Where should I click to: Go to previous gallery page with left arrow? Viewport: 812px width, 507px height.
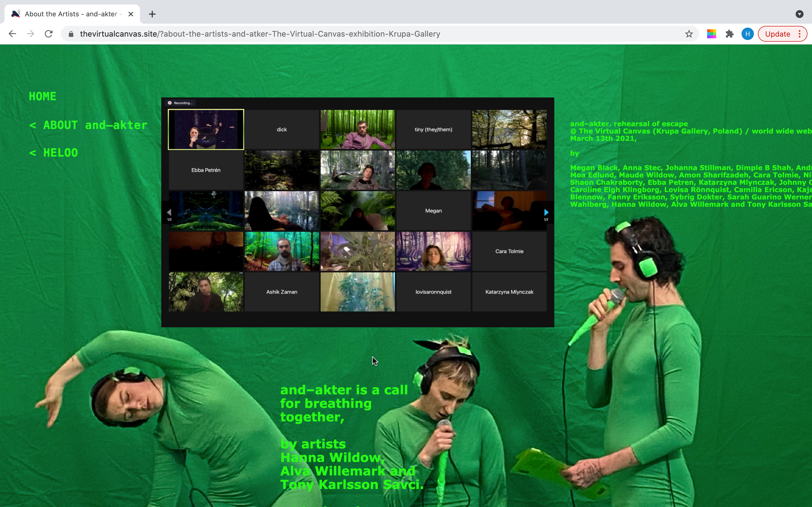[x=169, y=212]
